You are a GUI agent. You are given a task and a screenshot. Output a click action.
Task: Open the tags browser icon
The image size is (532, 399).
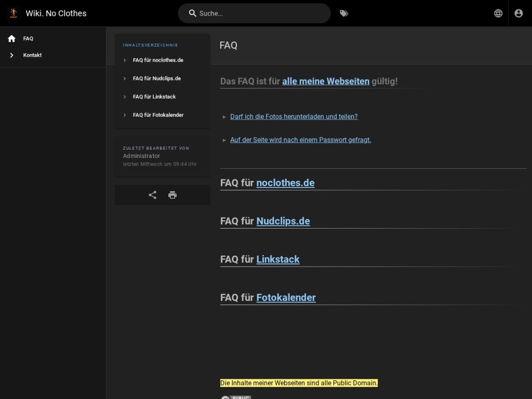tap(344, 14)
